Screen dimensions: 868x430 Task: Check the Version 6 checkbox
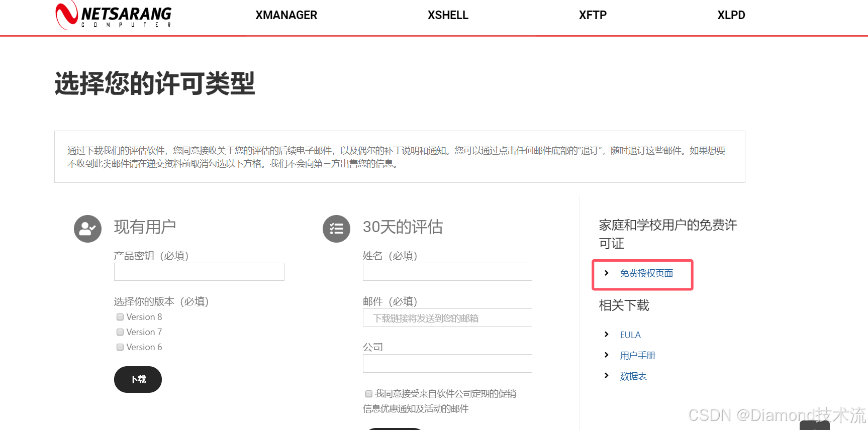coord(120,347)
